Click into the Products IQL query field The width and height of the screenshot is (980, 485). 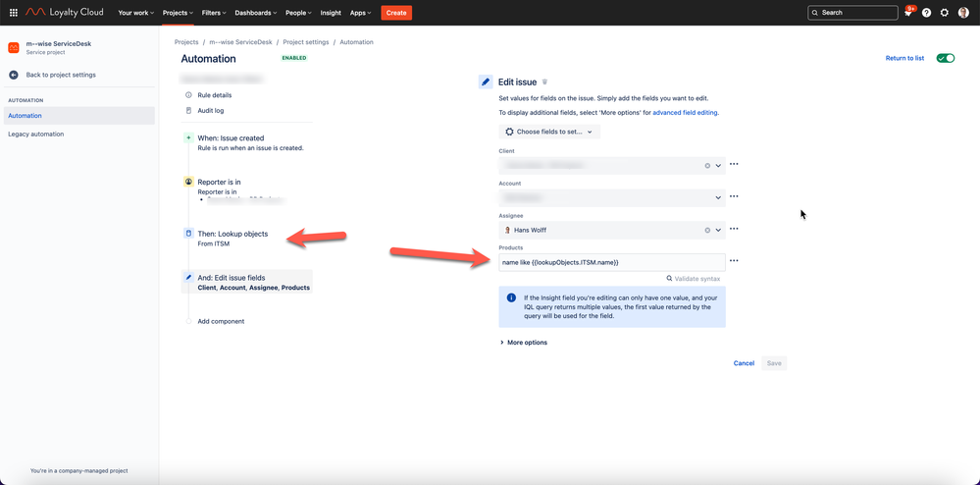pyautogui.click(x=612, y=262)
